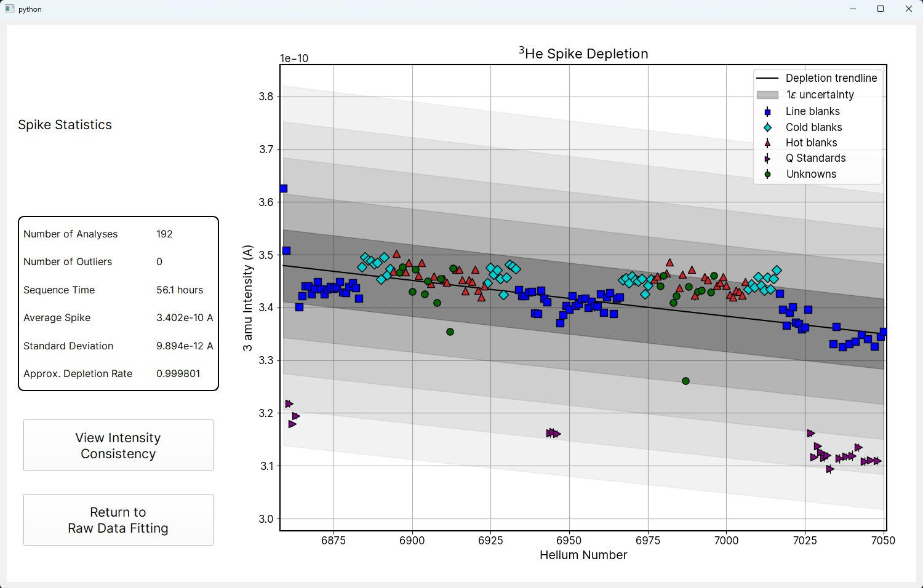The image size is (923, 588).
Task: Minimize the python window
Action: point(853,9)
